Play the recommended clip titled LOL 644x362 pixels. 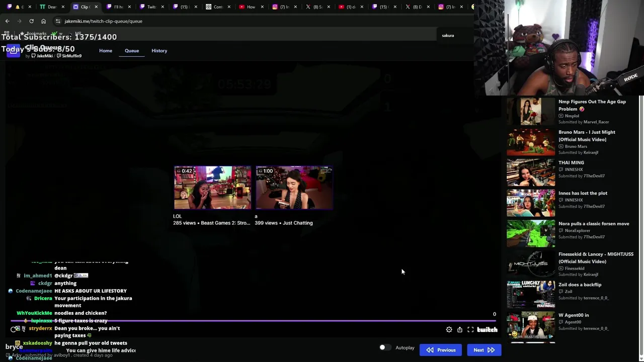pos(212,187)
